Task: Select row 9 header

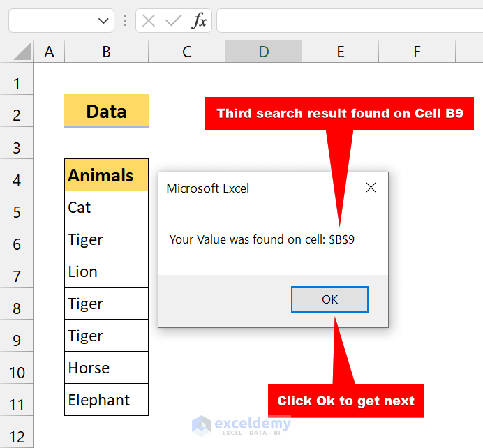Action: click(17, 341)
